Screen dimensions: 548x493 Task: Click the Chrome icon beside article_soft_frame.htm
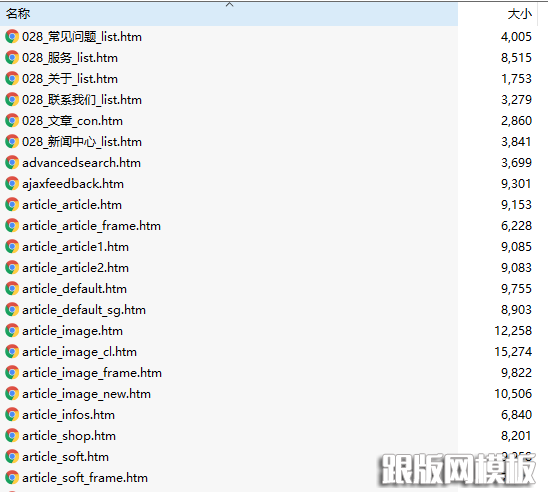click(x=12, y=478)
